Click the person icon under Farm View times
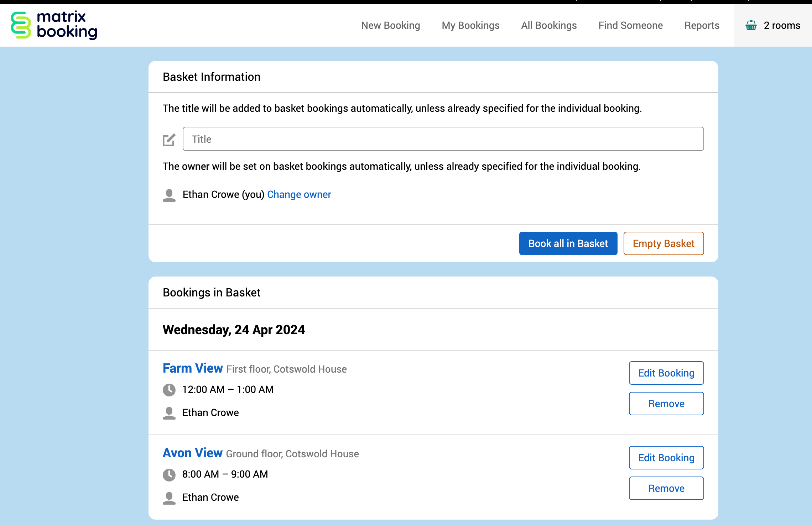This screenshot has height=526, width=812. 169,413
